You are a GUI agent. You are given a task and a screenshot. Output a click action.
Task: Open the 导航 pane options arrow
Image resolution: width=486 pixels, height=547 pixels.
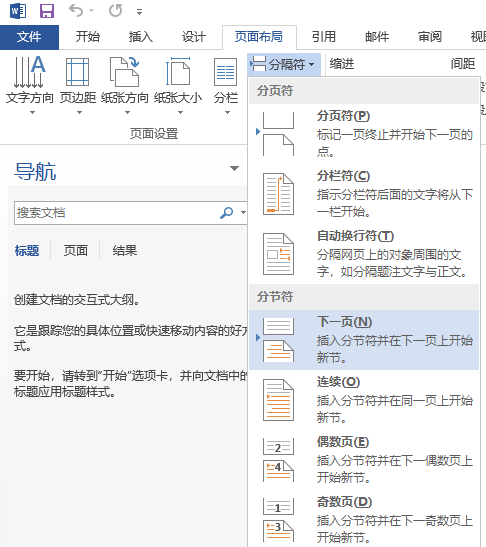click(x=234, y=168)
